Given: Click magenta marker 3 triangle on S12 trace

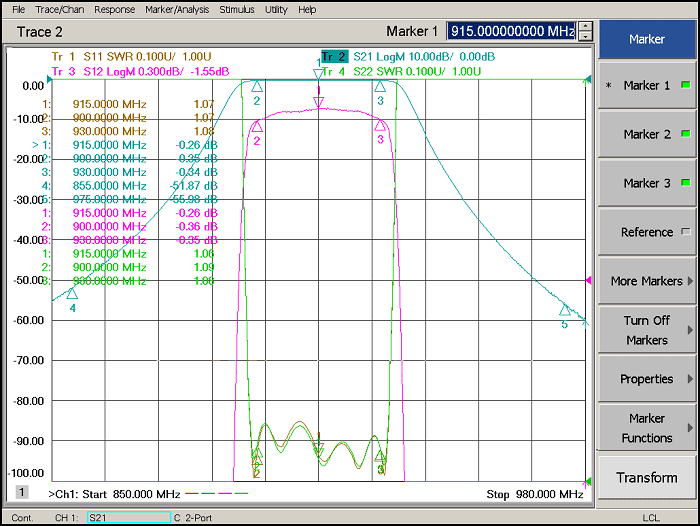Looking at the screenshot, I should 380,125.
